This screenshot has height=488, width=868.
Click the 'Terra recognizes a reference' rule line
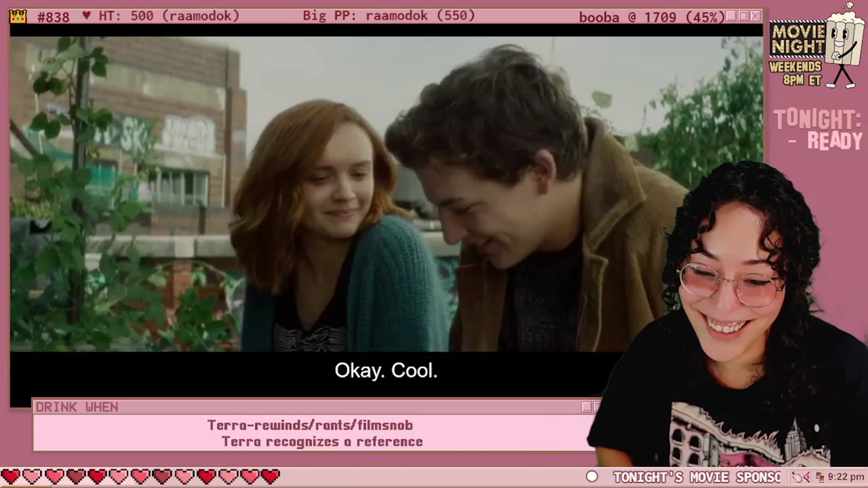coord(322,441)
